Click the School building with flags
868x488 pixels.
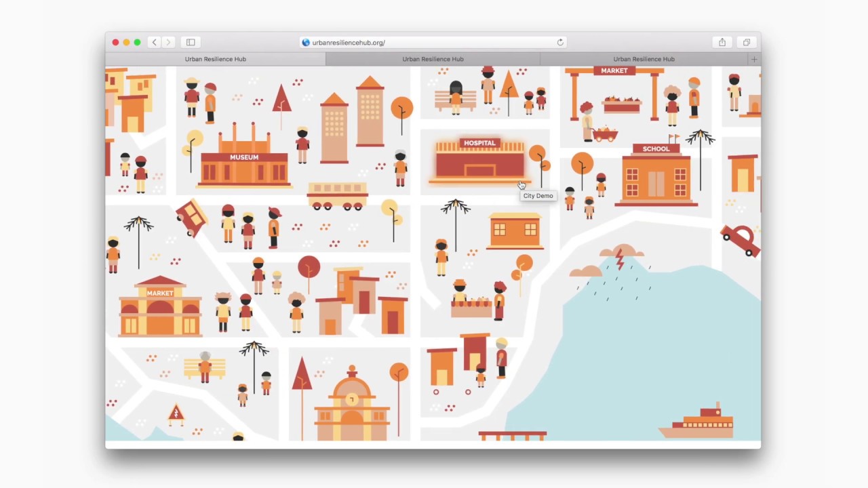[x=656, y=171]
